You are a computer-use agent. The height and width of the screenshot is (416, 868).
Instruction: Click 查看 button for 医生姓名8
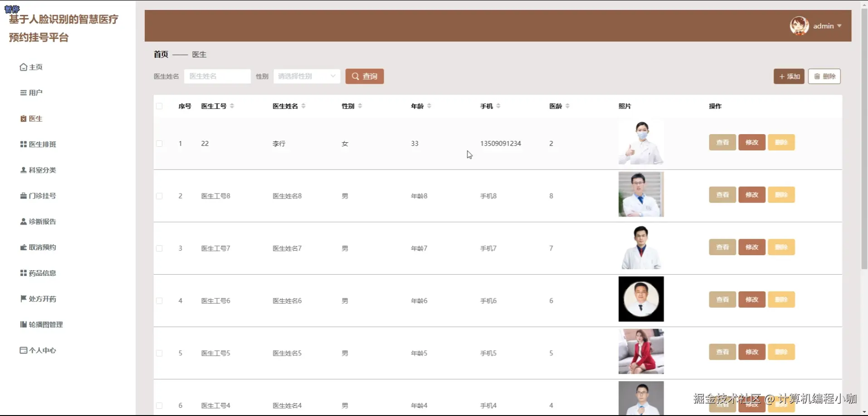click(722, 195)
